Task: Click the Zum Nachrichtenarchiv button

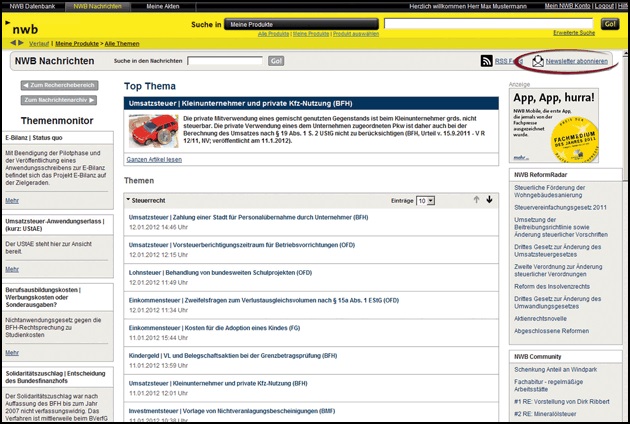Action: (60, 100)
